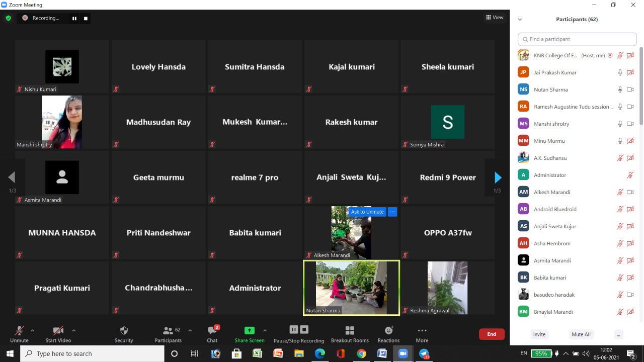
Task: Open Breakout Rooms
Action: (x=350, y=334)
